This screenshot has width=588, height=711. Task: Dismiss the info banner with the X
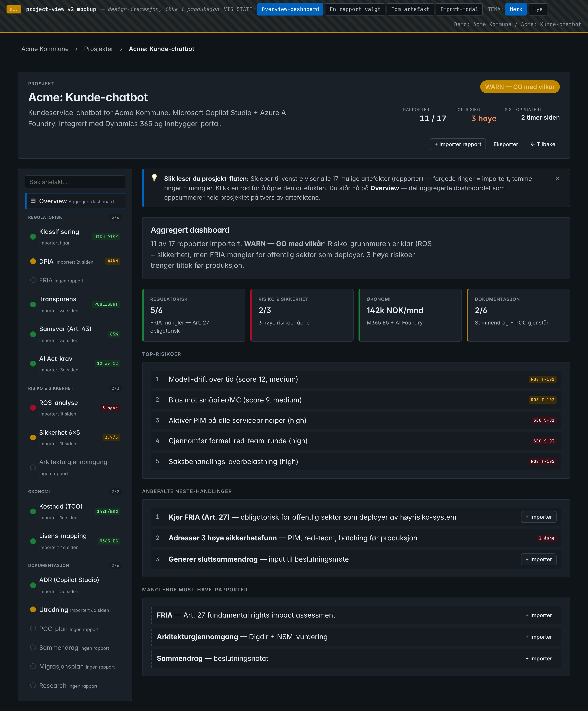click(x=557, y=179)
